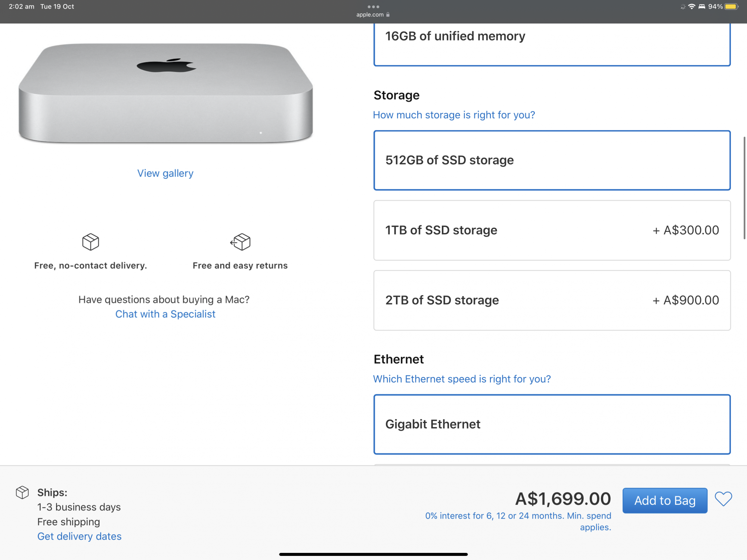Tap 'Have questions about buying a Mac?' text

pos(164,299)
